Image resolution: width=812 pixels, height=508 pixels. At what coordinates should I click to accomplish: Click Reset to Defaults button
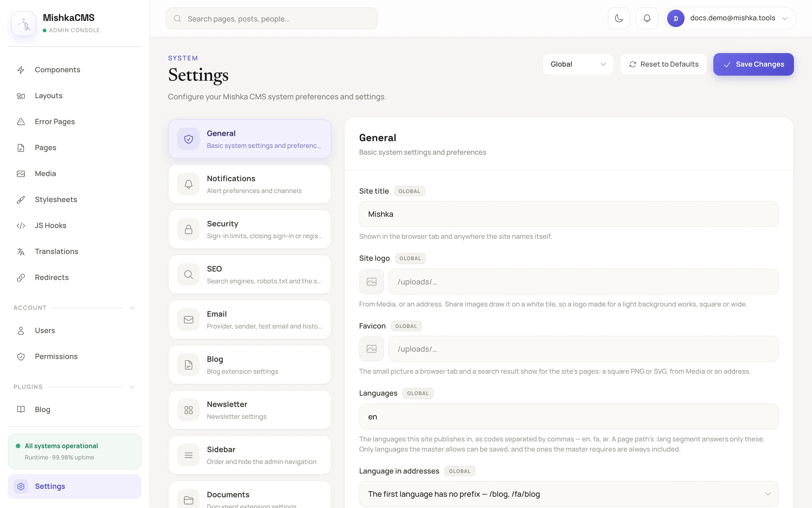(x=663, y=64)
